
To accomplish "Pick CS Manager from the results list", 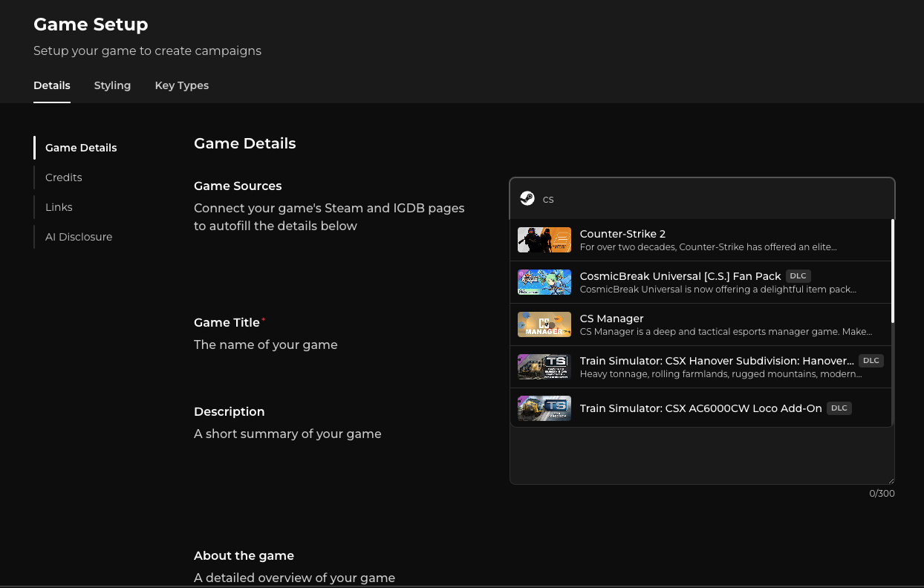I will coord(700,324).
